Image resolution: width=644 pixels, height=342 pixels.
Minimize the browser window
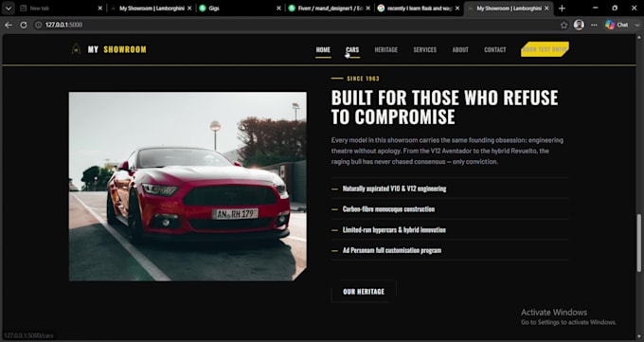(x=595, y=8)
